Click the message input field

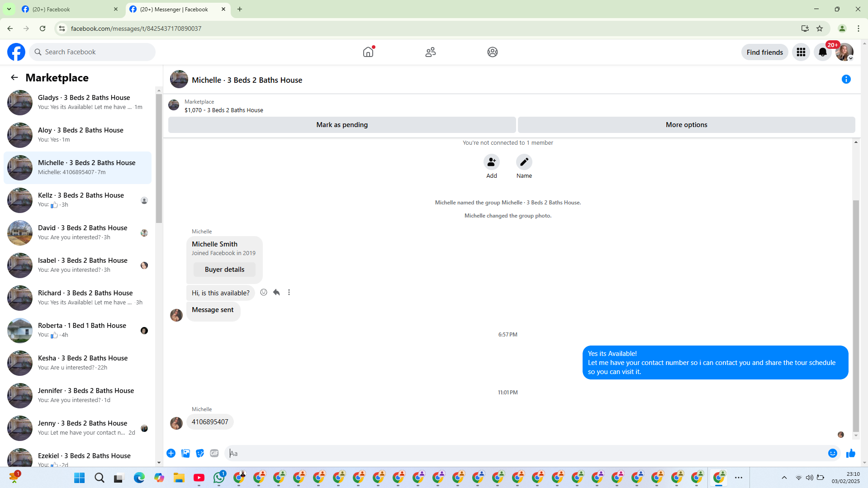pyautogui.click(x=527, y=453)
